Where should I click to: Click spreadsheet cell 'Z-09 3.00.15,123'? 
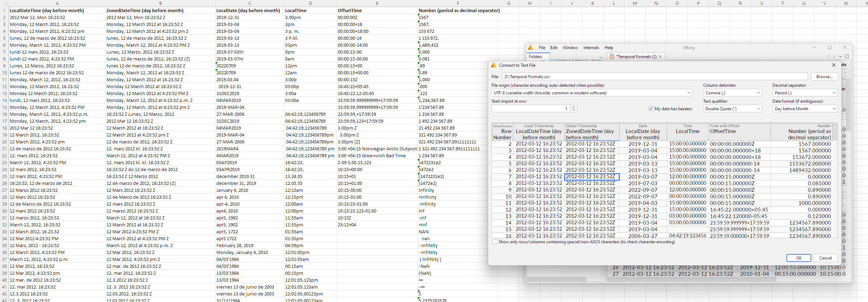[x=377, y=163]
